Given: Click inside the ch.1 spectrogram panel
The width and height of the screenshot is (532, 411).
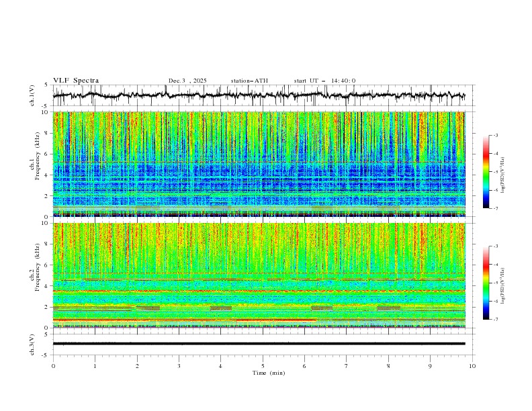Looking at the screenshot, I should 259,164.
